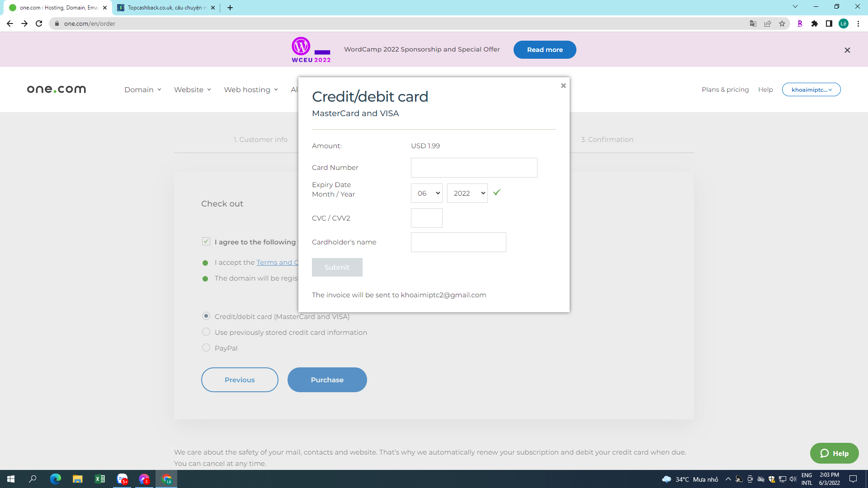This screenshot has width=868, height=488.
Task: Open Microsoft Edge from the taskbar
Action: tap(55, 479)
